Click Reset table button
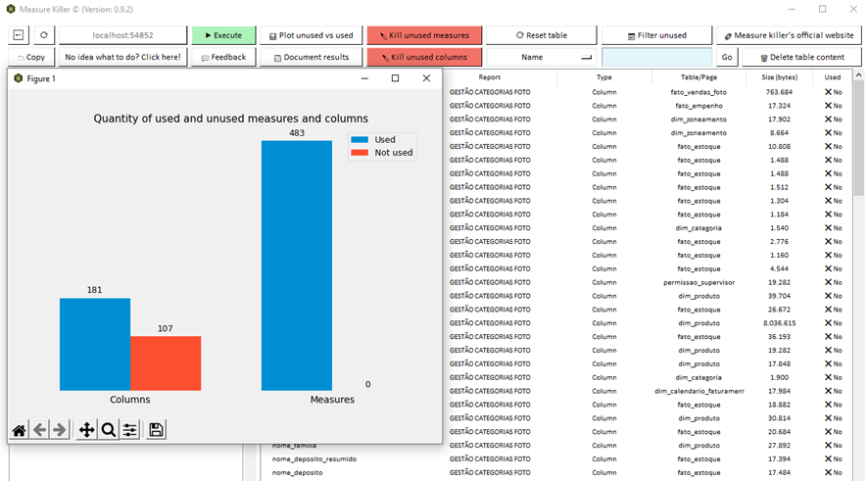868x481 pixels. click(542, 35)
